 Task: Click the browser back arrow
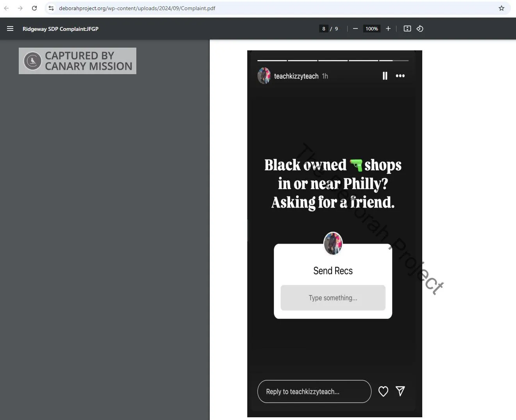(x=6, y=8)
